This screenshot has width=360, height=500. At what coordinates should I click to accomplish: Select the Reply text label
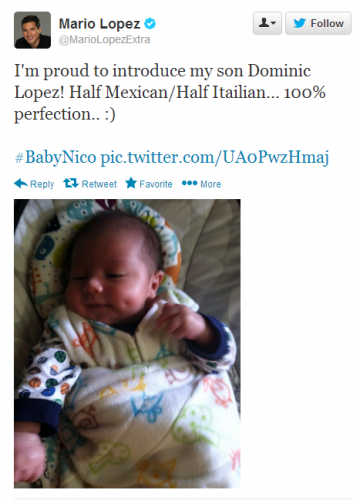42,184
